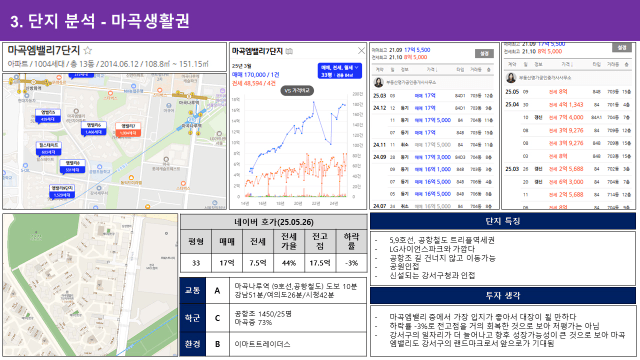Viewport: 640px width, 360px height.
Task: Click the 44% 전세가율 cell
Action: (x=289, y=263)
